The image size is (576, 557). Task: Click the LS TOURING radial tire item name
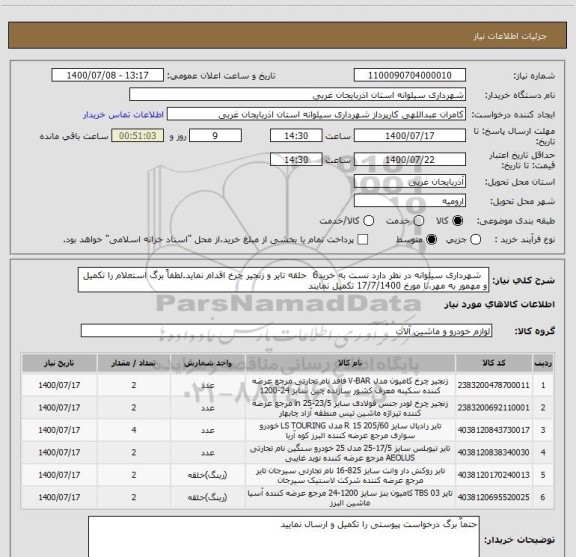[350, 430]
